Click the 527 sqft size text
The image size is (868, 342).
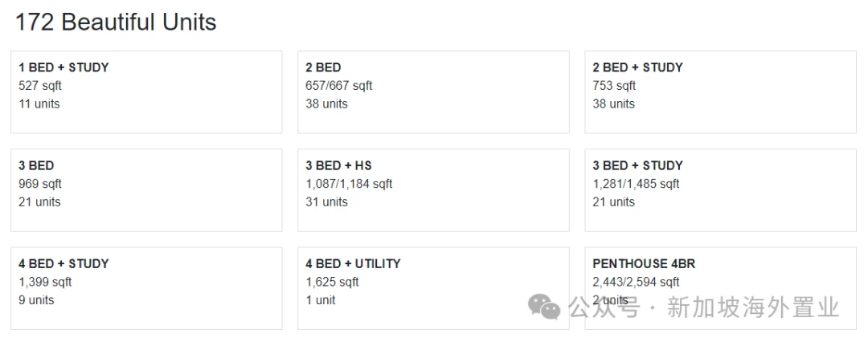pos(40,86)
